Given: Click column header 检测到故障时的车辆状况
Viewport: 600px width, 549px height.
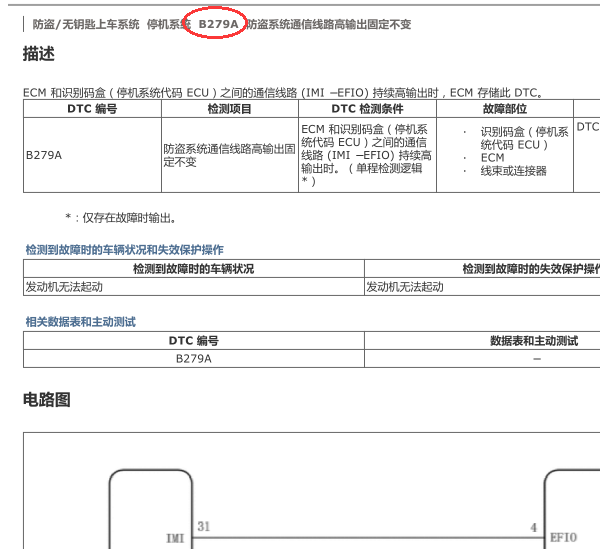Looking at the screenshot, I should tap(194, 269).
